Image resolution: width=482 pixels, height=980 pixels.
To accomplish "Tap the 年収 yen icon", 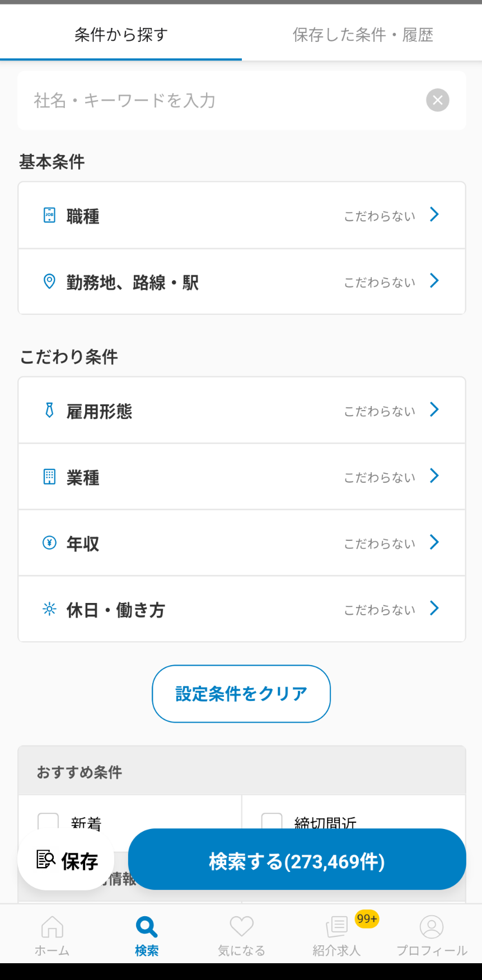I will click(x=50, y=543).
